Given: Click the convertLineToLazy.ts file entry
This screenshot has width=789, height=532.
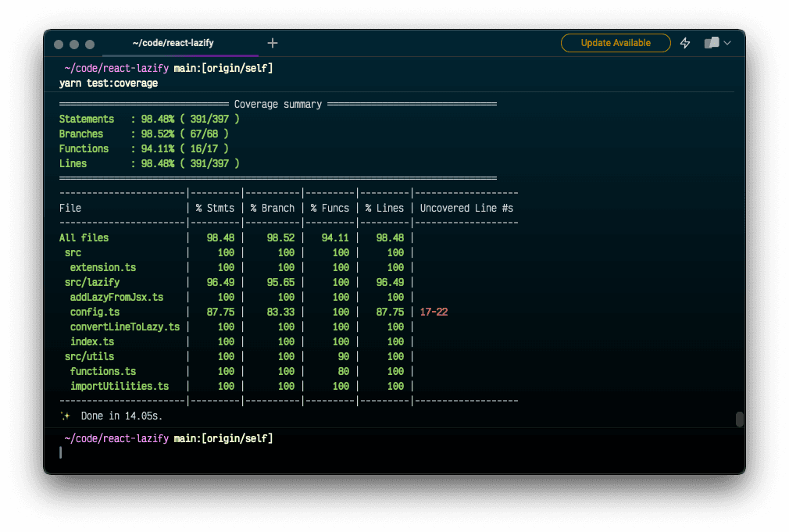Looking at the screenshot, I should [124, 327].
